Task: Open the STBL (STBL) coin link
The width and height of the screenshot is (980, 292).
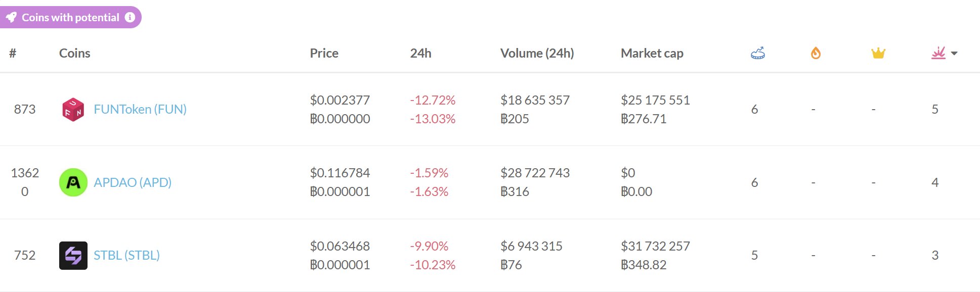Action: click(126, 256)
